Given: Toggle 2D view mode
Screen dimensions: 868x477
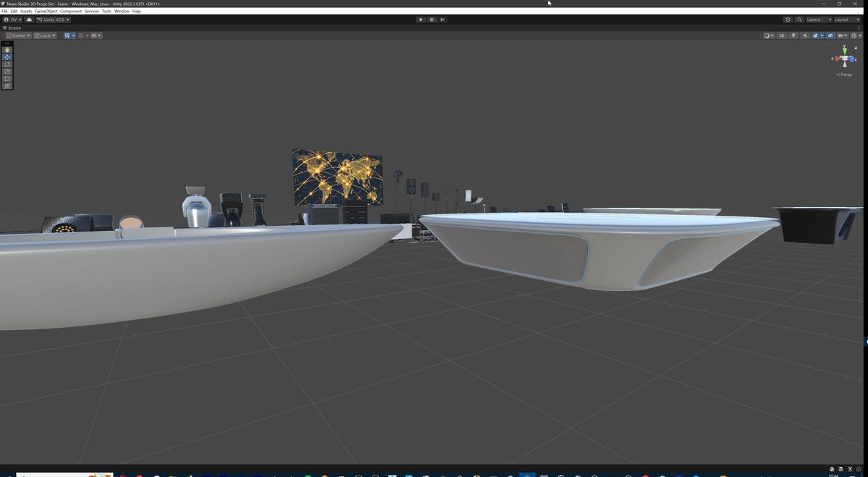Looking at the screenshot, I should (x=782, y=35).
